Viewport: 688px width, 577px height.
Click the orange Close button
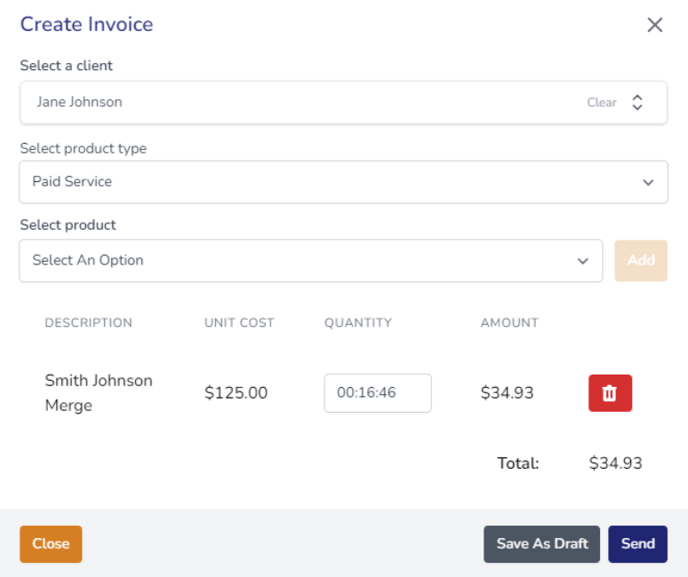click(x=51, y=544)
